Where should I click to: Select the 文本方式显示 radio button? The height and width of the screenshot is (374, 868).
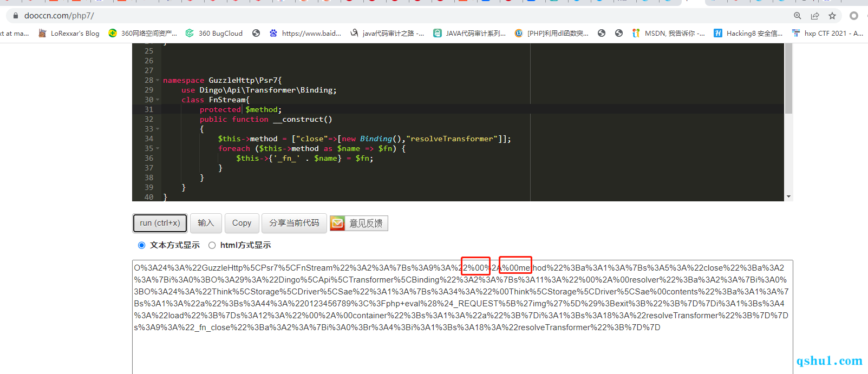click(142, 245)
